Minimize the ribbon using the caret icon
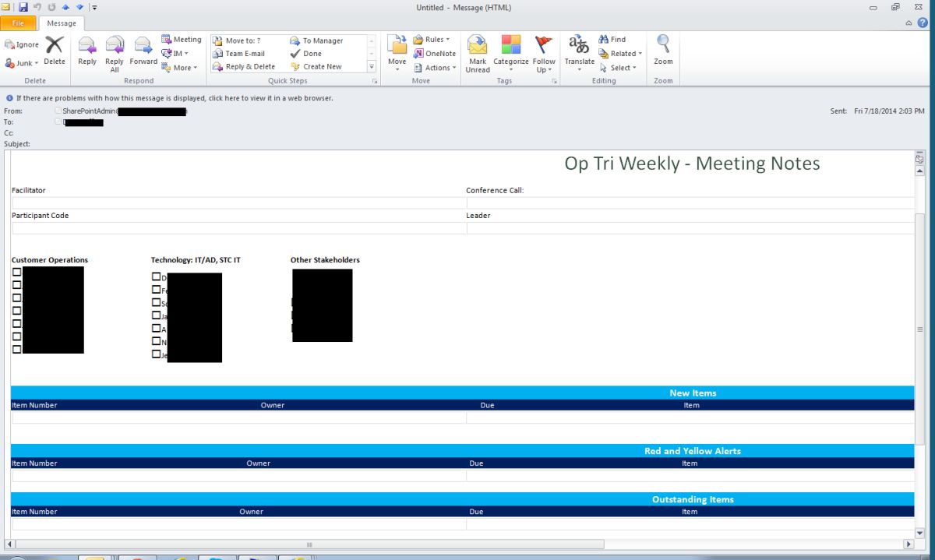Image resolution: width=935 pixels, height=560 pixels. pos(909,23)
